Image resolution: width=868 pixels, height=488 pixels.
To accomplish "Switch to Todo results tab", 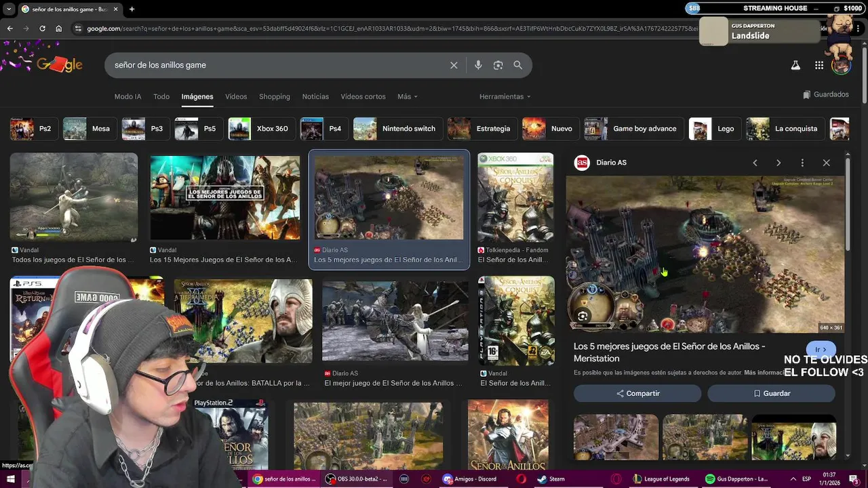I will point(161,97).
